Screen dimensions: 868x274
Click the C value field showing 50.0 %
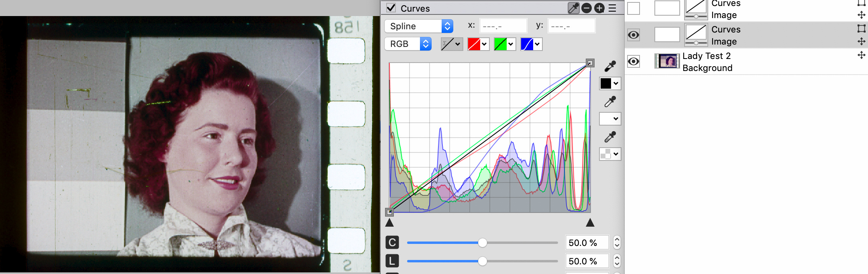(587, 243)
